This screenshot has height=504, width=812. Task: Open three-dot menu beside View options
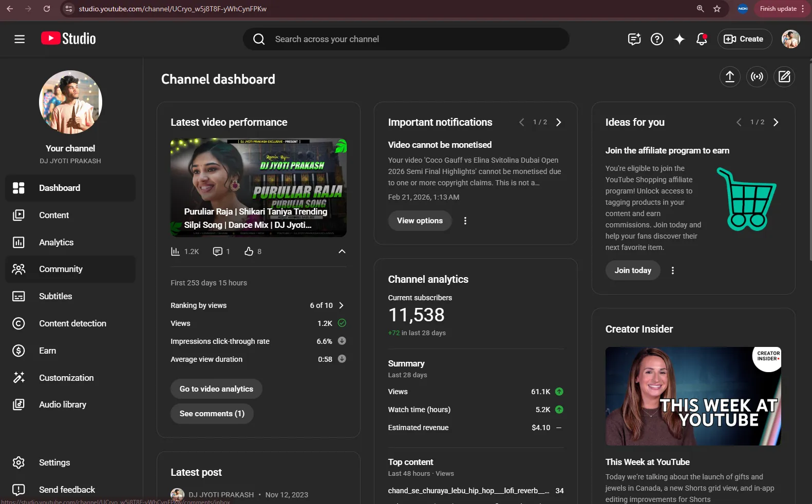pos(465,221)
